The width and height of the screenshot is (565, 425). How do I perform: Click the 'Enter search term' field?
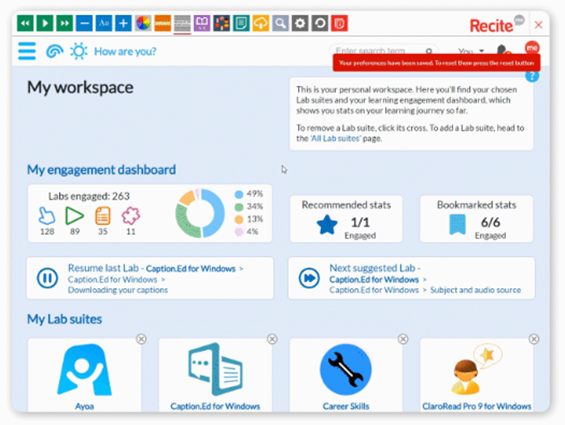377,50
